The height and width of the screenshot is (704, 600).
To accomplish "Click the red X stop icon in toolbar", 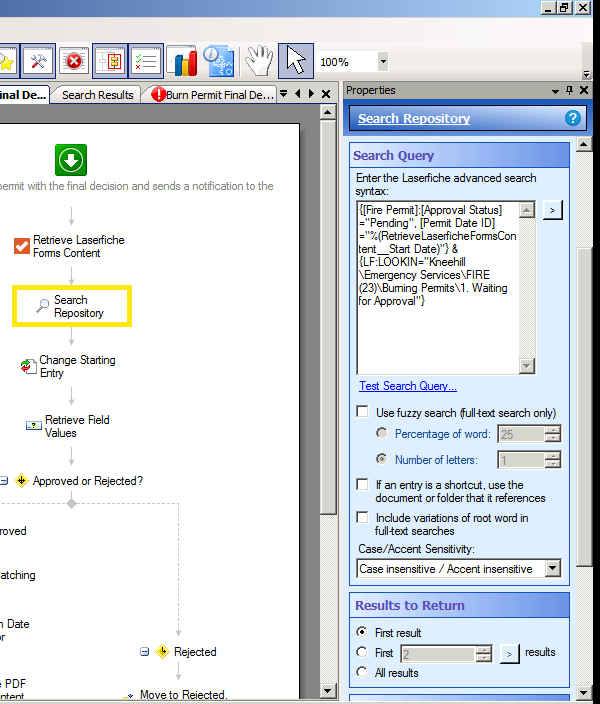I will 74,61.
